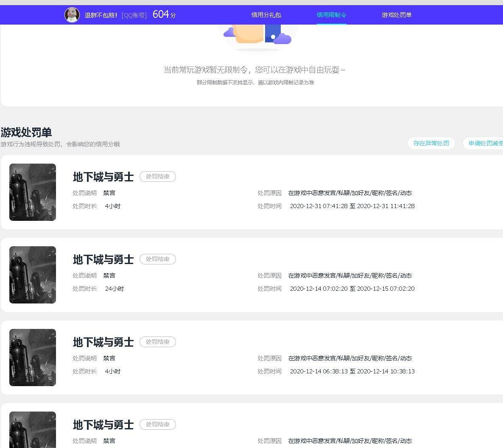Click the time range 2020-12-14 07:02:20 至 2020-12-15
The height and width of the screenshot is (448, 503).
[352, 289]
